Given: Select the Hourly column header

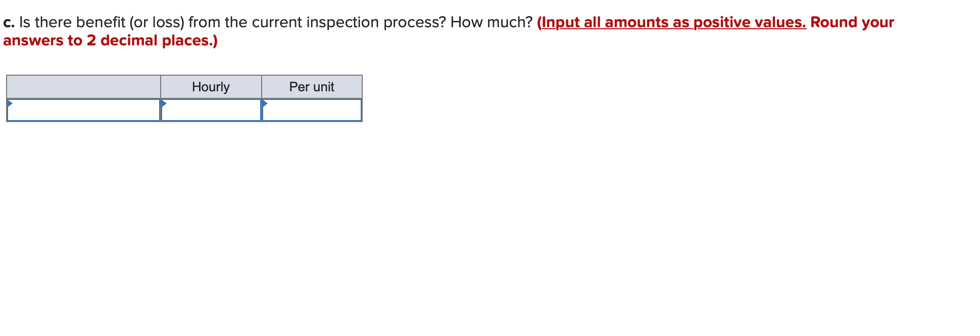Looking at the screenshot, I should [211, 87].
